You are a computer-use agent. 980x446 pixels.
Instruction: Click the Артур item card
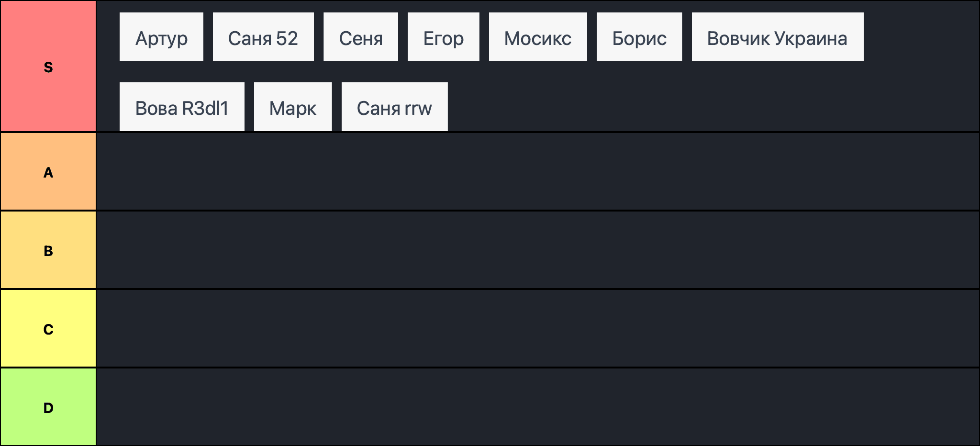click(x=161, y=37)
